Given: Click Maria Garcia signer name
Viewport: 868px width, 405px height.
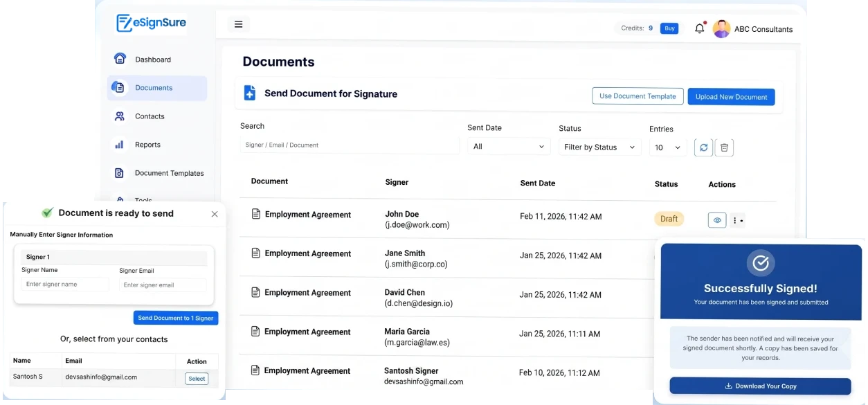Looking at the screenshot, I should tap(407, 332).
